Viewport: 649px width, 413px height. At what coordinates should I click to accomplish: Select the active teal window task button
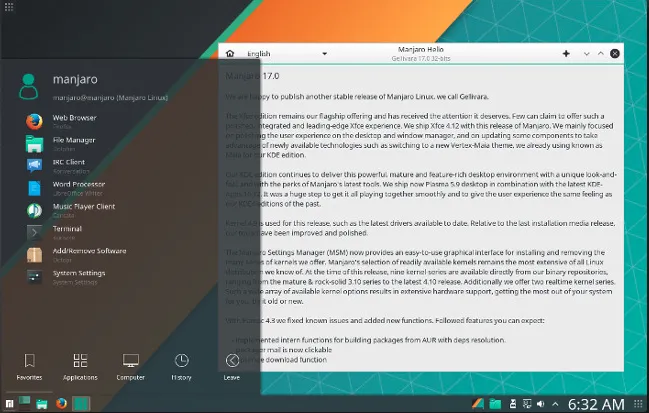pyautogui.click(x=81, y=403)
